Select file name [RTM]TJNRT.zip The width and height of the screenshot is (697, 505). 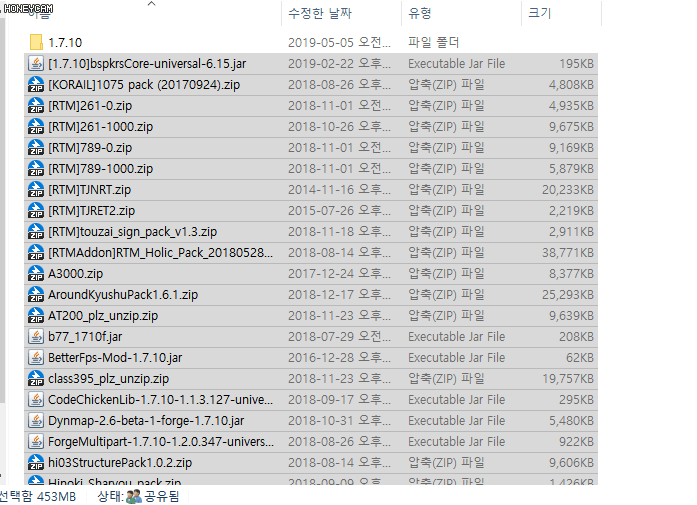pos(90,189)
